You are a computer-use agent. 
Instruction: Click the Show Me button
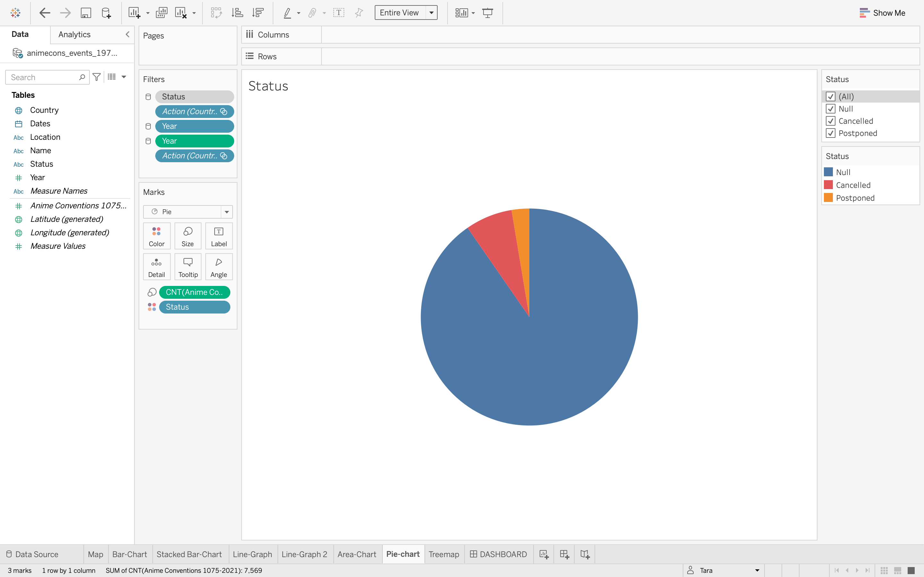tap(882, 13)
